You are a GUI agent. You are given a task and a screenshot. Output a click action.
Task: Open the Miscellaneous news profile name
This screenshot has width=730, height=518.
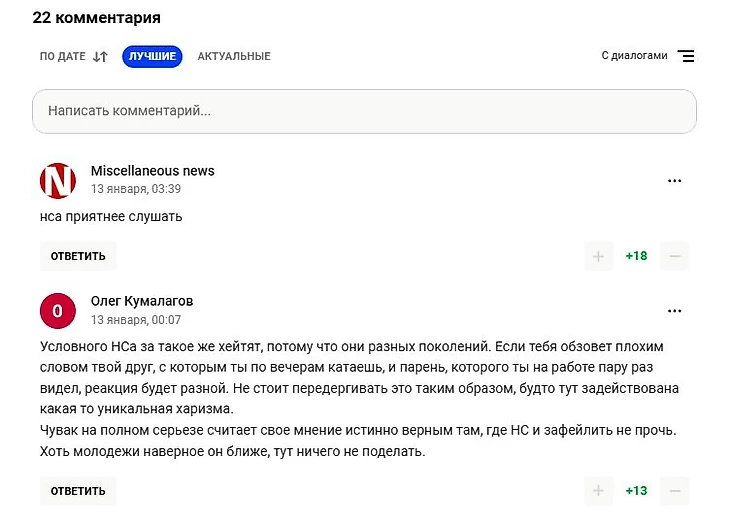coord(153,171)
